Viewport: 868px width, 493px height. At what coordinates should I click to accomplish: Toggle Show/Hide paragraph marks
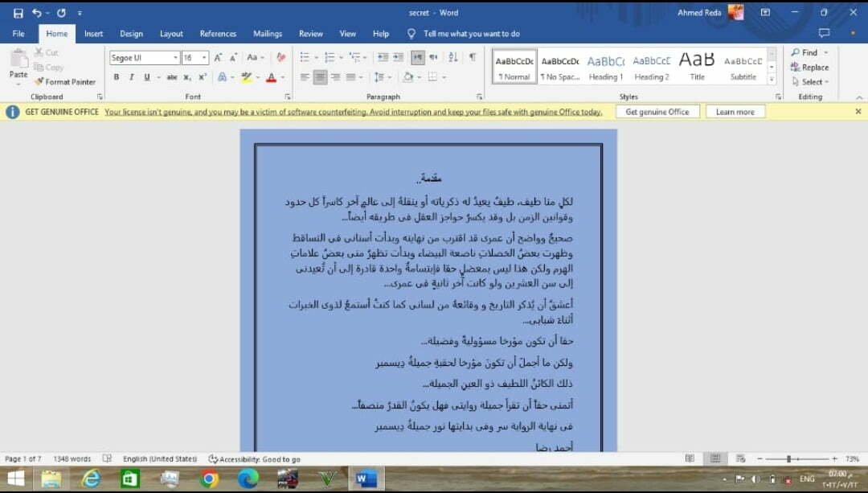[x=473, y=58]
